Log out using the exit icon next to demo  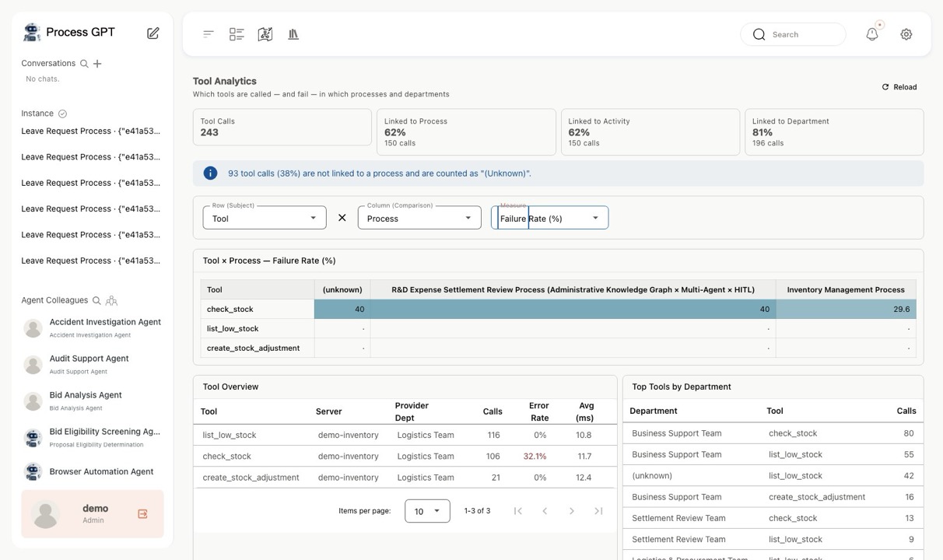[x=142, y=514]
